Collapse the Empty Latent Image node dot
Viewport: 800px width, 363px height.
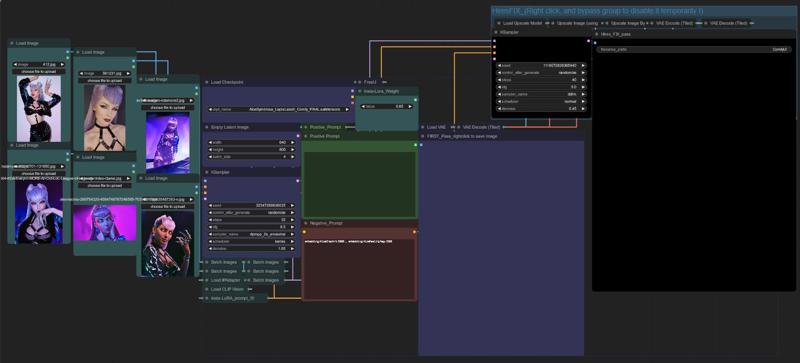pos(207,127)
